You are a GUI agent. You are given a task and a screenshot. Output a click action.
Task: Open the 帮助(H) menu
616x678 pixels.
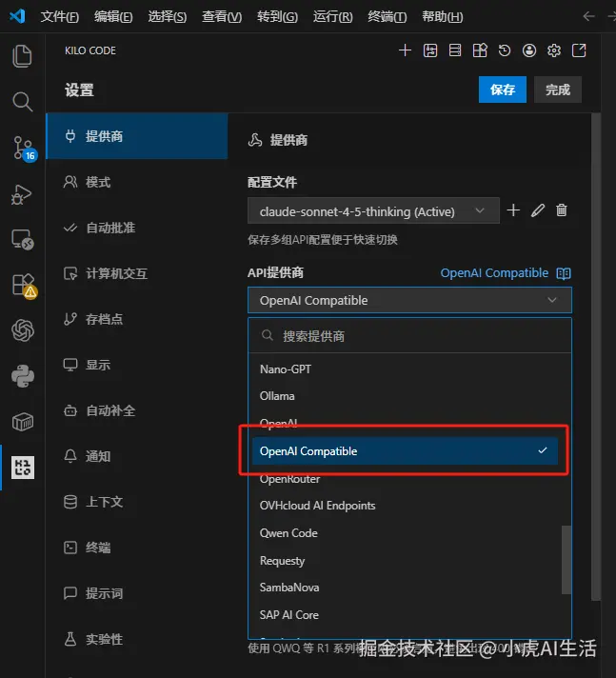(442, 17)
